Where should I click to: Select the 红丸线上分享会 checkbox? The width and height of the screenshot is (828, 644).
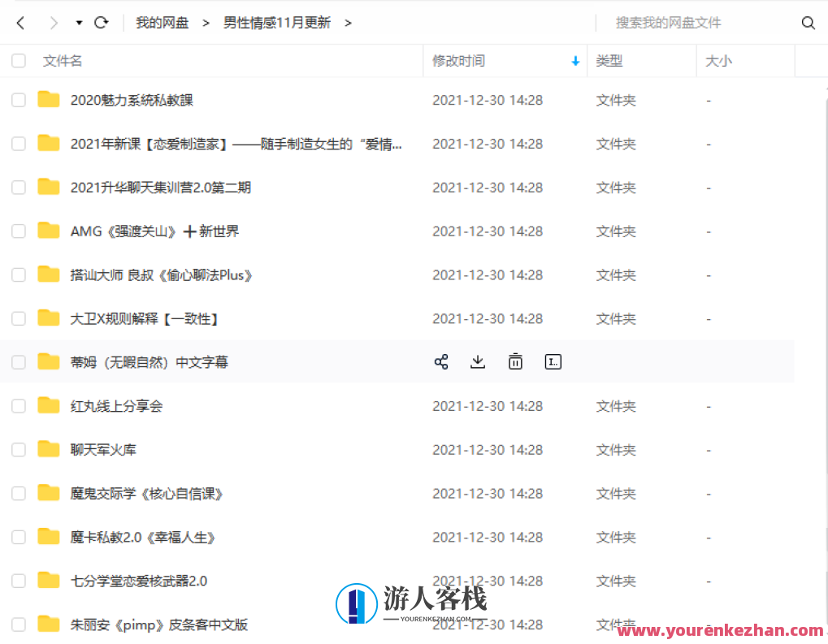[18, 405]
